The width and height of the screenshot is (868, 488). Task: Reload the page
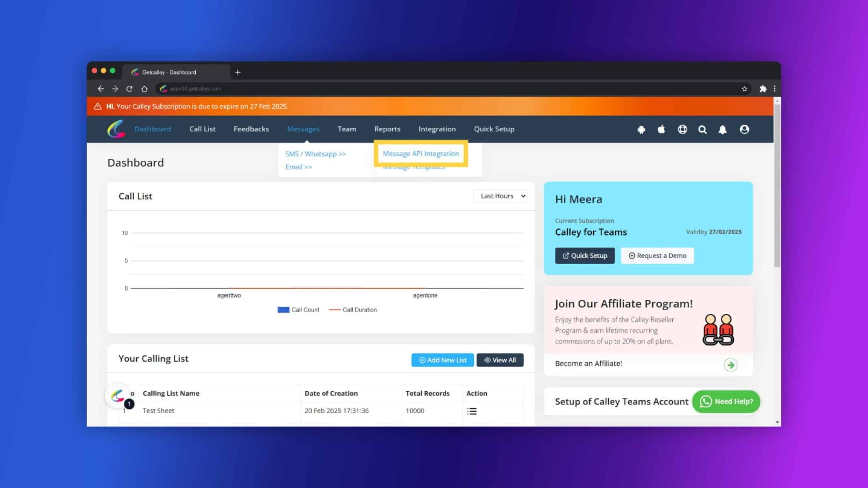pos(129,89)
